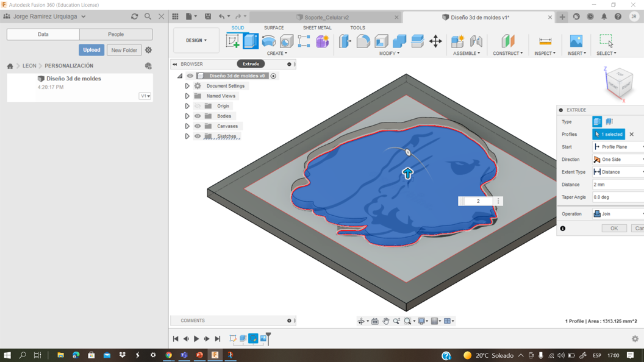Select the thin Extrude type
This screenshot has height=362, width=644.
coord(609,121)
